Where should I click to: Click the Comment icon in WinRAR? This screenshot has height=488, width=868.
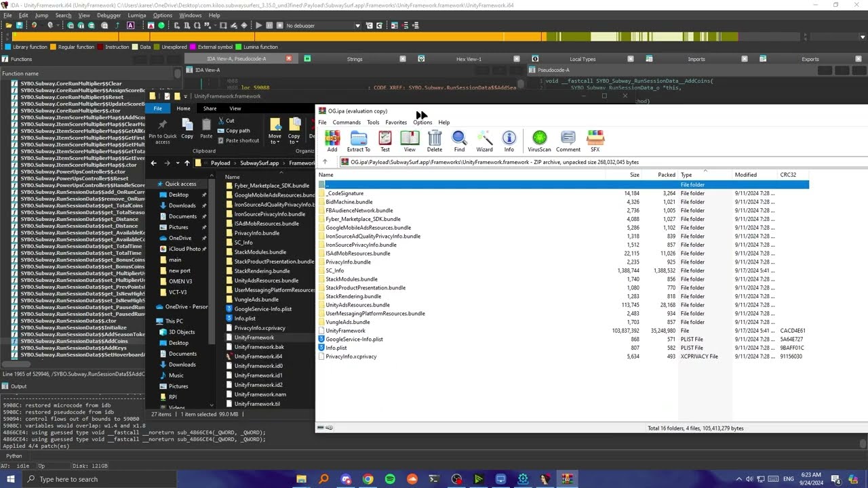(568, 141)
